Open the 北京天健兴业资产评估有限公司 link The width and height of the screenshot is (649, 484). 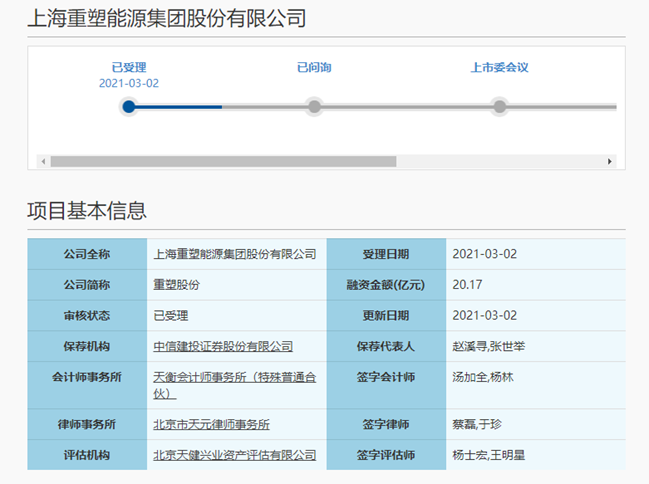coord(235,455)
